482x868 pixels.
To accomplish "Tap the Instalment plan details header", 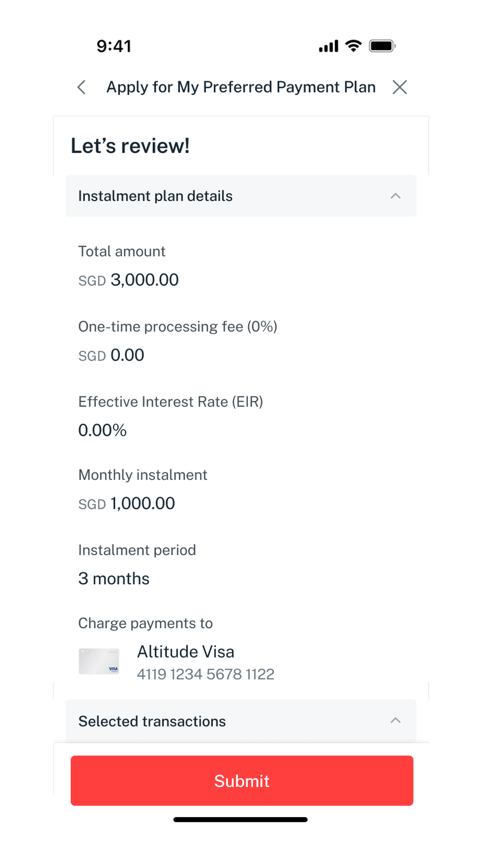I will coord(155,196).
